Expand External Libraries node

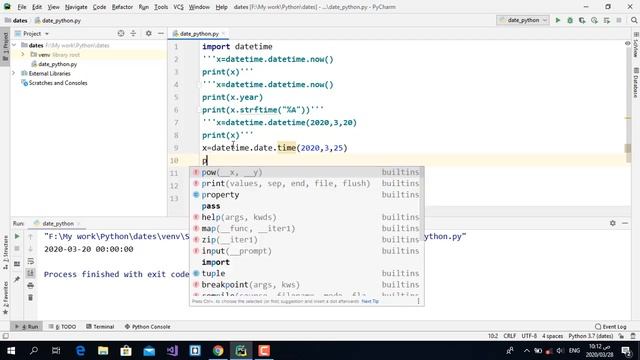point(14,73)
